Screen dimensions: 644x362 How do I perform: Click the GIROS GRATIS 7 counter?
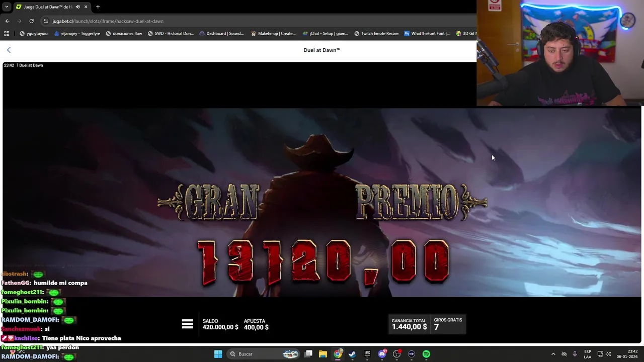[x=448, y=324]
